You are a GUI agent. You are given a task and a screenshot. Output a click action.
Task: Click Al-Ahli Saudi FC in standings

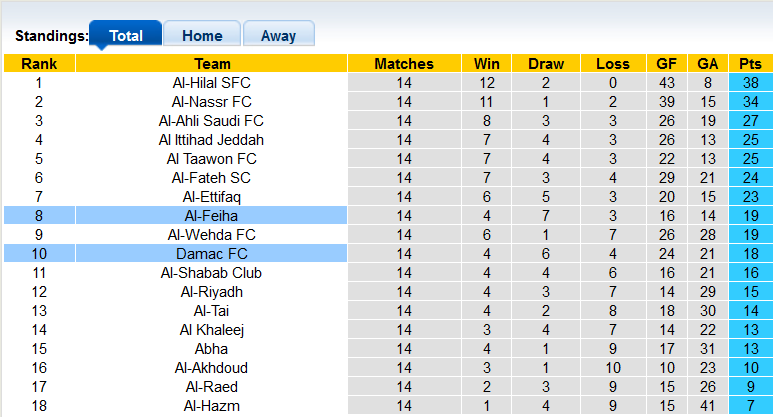[x=211, y=121]
